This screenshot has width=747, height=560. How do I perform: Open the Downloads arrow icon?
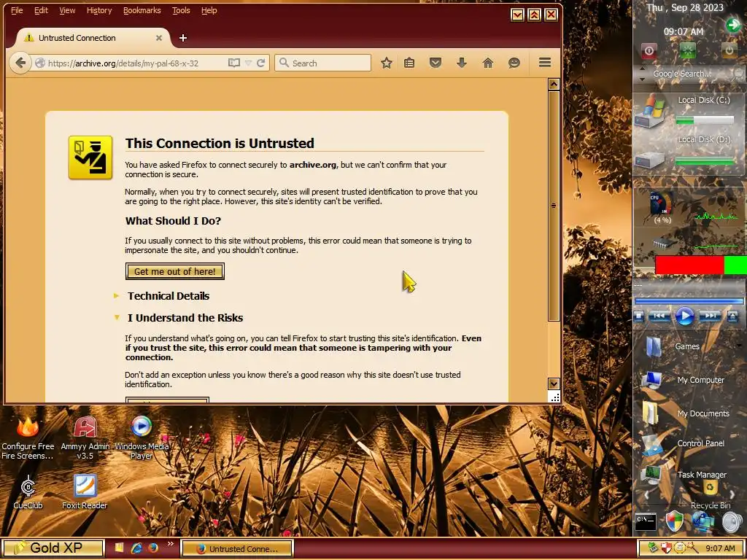pyautogui.click(x=462, y=63)
